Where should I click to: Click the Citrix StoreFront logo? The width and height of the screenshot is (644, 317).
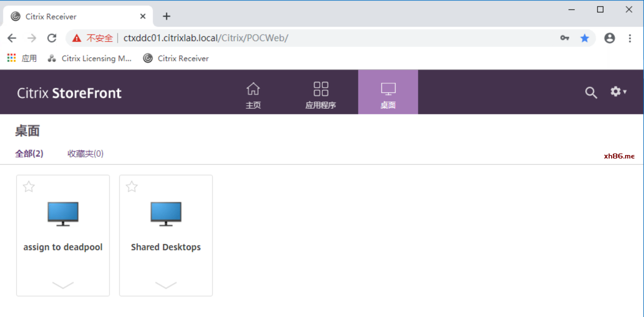[x=69, y=93]
